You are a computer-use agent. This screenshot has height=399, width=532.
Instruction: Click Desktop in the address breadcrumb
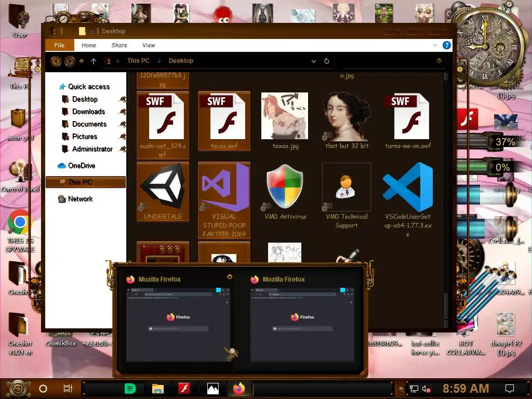pyautogui.click(x=181, y=61)
